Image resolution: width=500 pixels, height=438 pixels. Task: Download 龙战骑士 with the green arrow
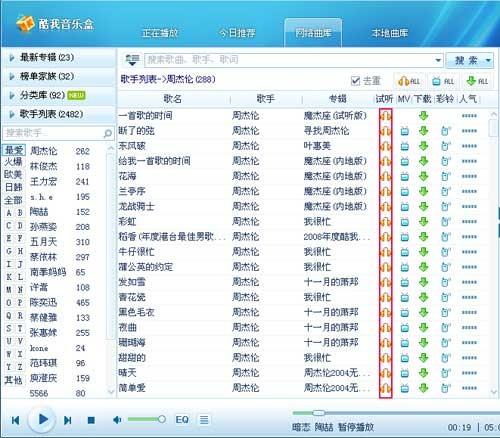tap(423, 206)
